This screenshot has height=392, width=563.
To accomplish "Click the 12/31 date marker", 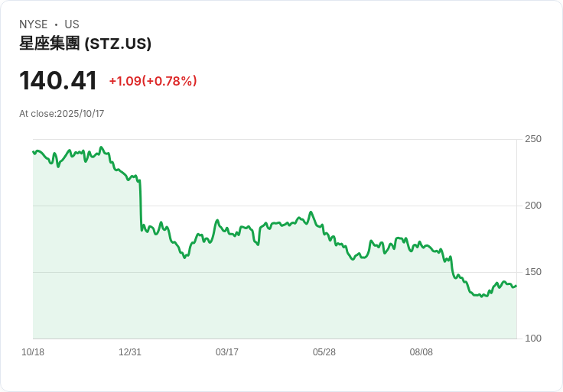I will (x=130, y=352).
